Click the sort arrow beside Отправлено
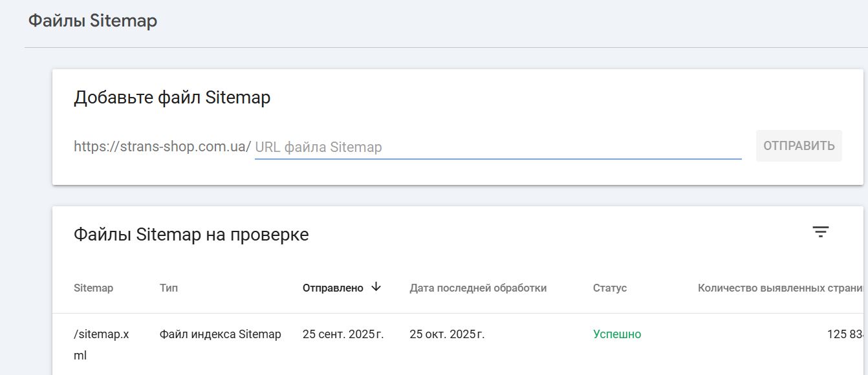868x375 pixels. tap(376, 287)
